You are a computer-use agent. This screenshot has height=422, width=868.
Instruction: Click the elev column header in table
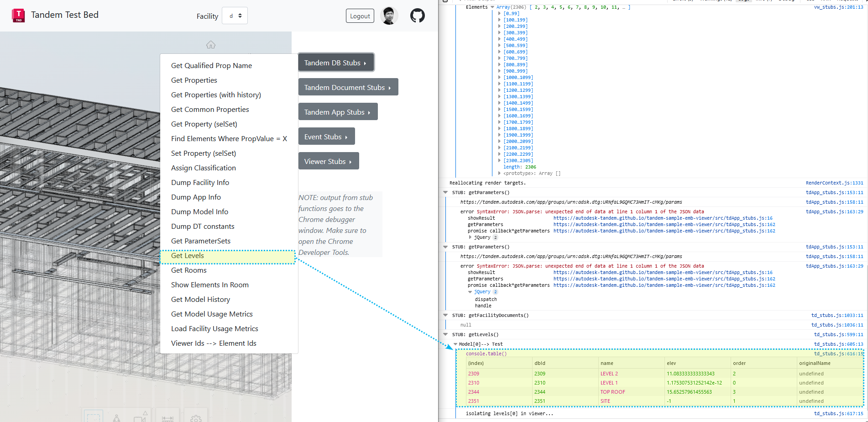coord(671,364)
